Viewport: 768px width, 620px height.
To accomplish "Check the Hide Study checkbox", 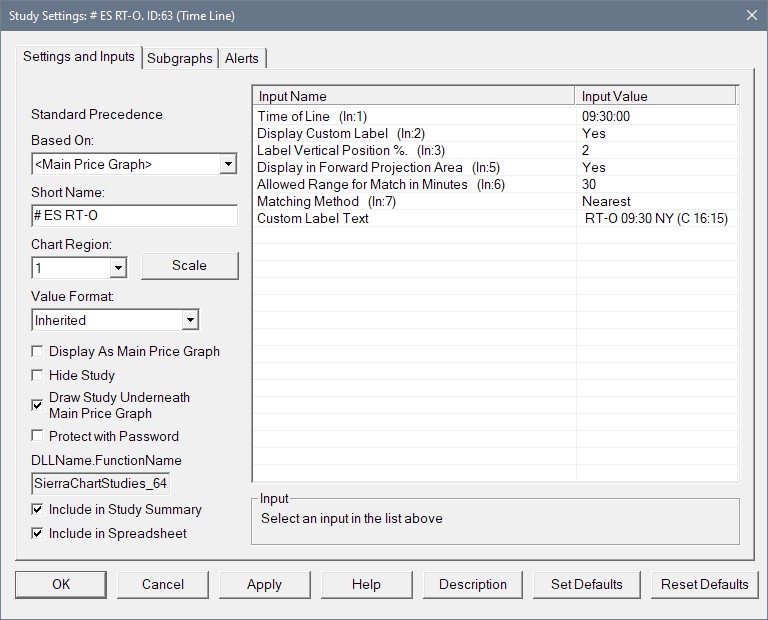I will click(x=38, y=375).
